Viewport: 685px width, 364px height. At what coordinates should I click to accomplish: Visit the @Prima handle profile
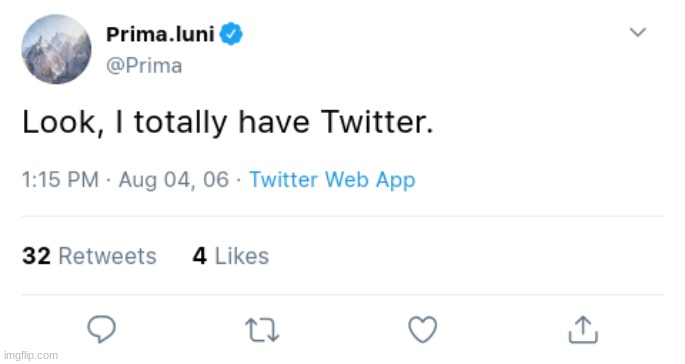pyautogui.click(x=144, y=66)
